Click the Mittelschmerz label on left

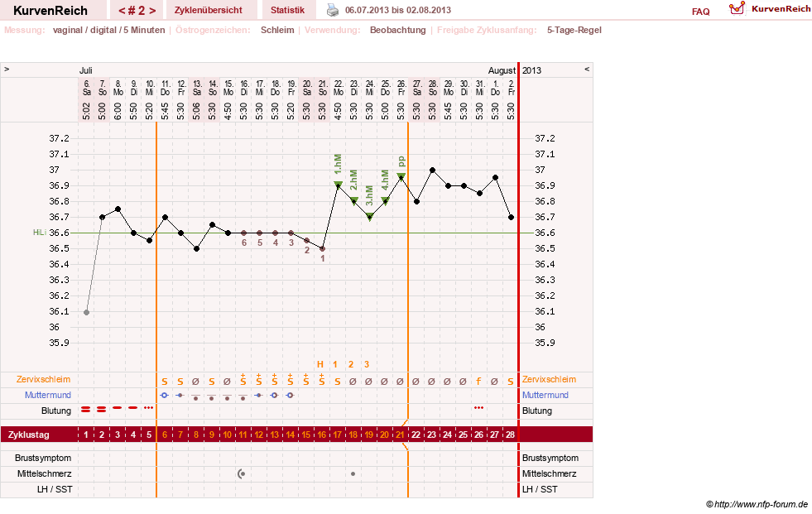[x=45, y=473]
